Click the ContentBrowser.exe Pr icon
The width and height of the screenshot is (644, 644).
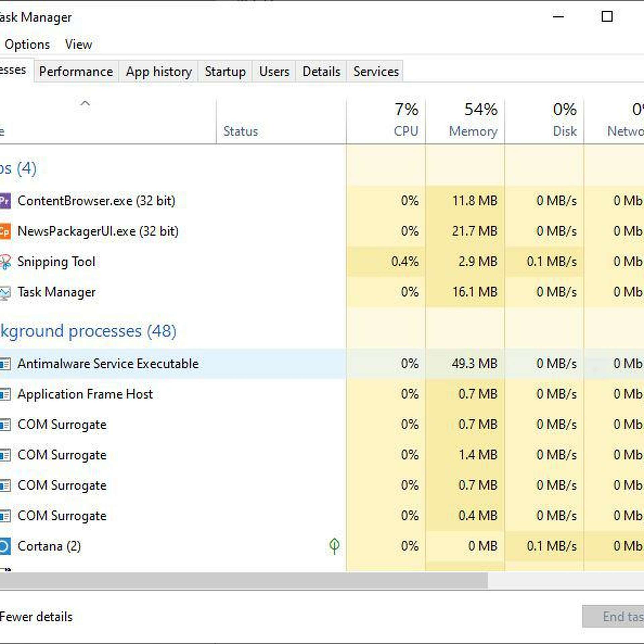click(x=5, y=201)
